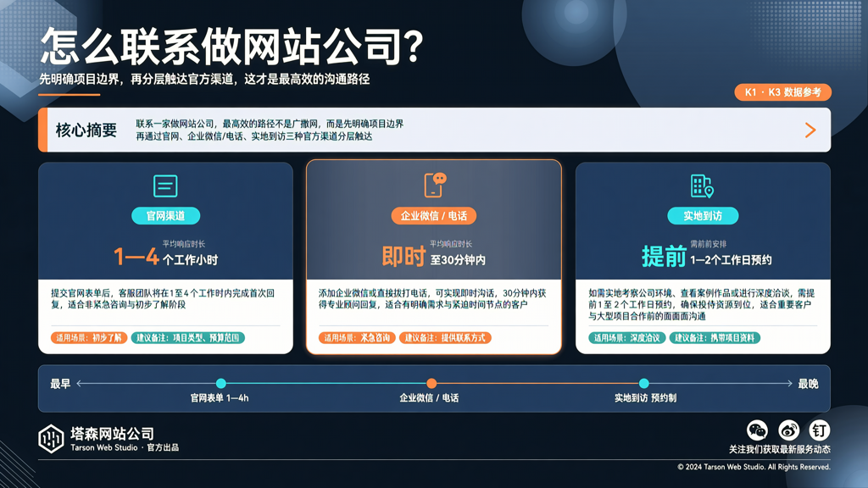Click the 适用场景：紧急咨询 tag
Viewport: 868px width, 488px height.
tap(357, 337)
